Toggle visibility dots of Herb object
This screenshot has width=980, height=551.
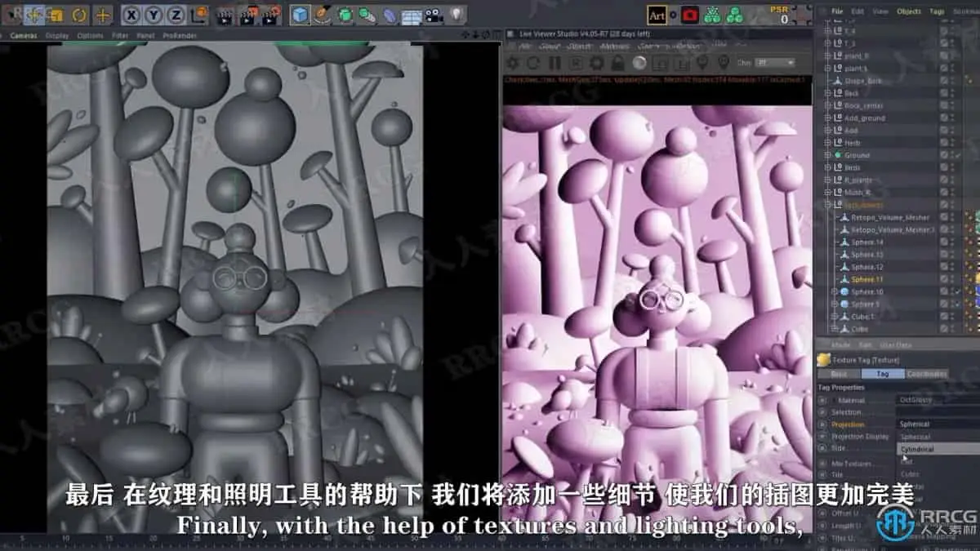952,142
